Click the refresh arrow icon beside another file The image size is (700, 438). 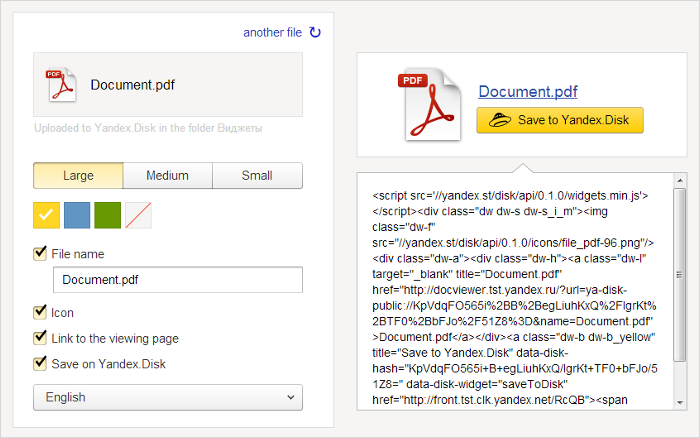click(x=315, y=32)
